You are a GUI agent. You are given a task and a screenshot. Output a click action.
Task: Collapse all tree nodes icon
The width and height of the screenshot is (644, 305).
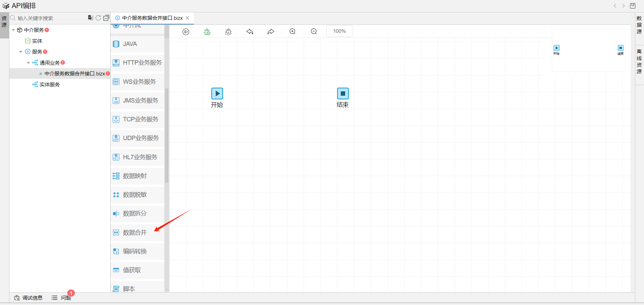click(106, 18)
